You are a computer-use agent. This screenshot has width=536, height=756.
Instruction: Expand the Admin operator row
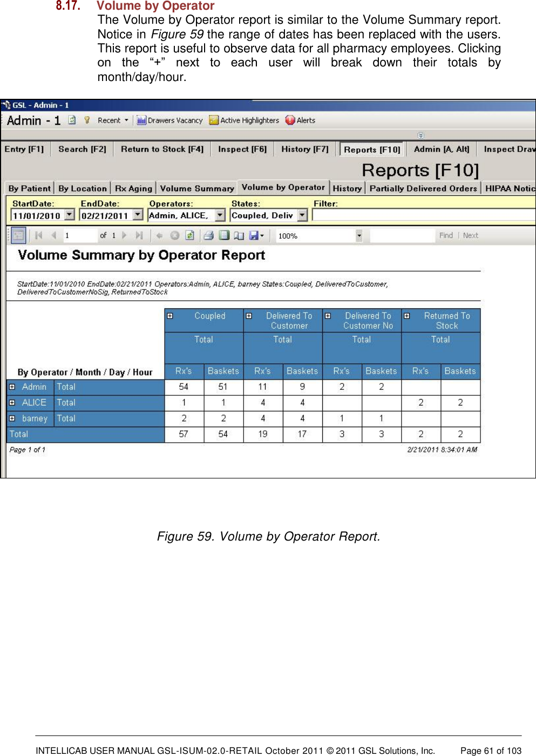pos(11,387)
